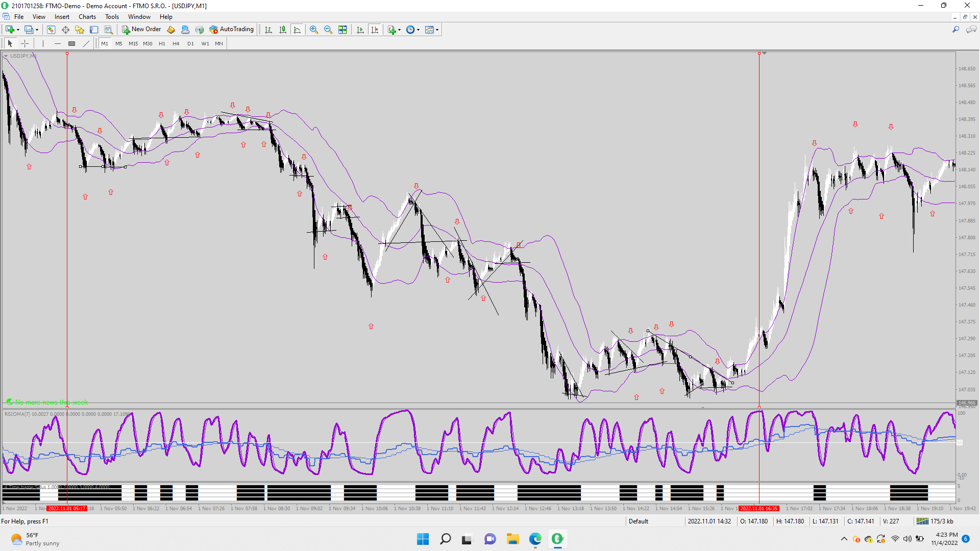Expand the templates dropdown arrow
This screenshot has width=980, height=551.
[437, 30]
